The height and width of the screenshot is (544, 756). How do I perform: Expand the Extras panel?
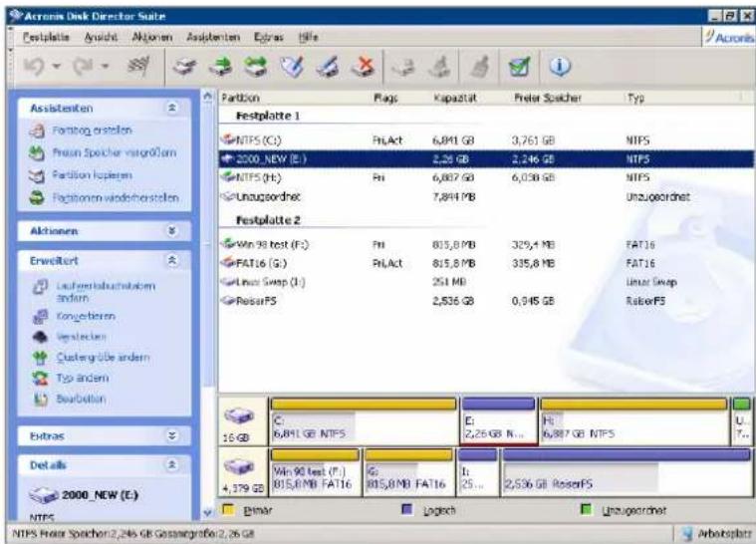171,436
